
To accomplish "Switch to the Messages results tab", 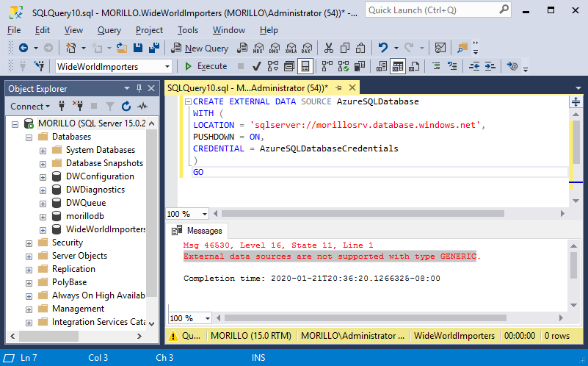I will (197, 231).
